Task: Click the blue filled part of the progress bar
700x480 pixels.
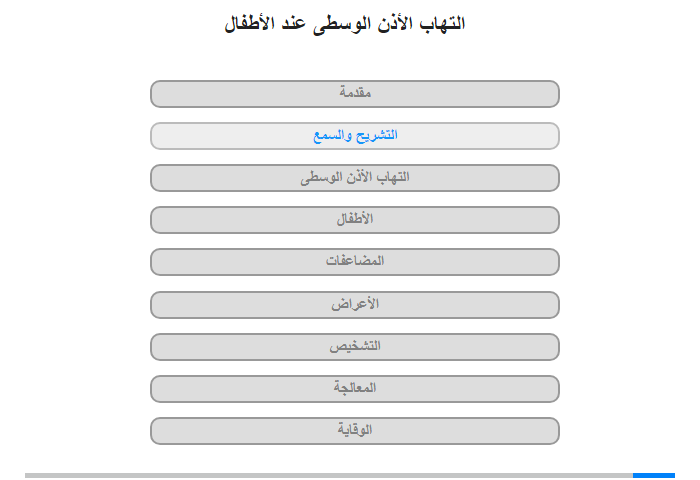Action: coord(654,476)
